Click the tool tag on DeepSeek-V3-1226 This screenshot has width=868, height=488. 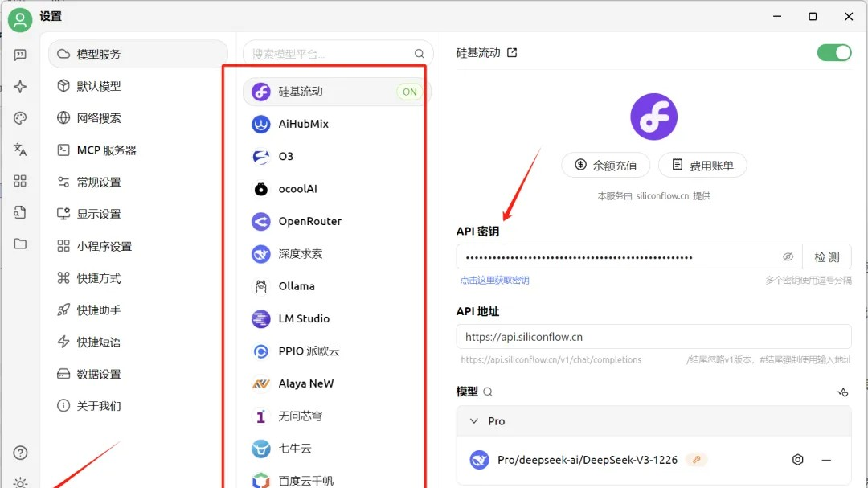[696, 460]
